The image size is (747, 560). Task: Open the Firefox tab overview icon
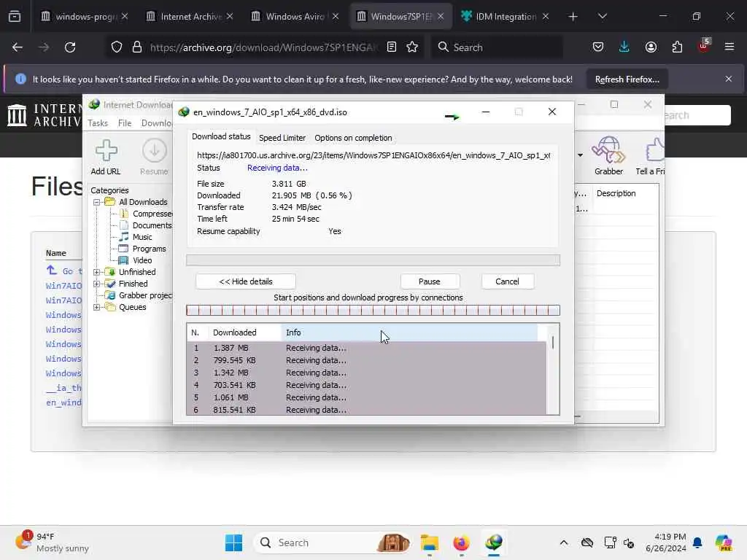pos(15,16)
